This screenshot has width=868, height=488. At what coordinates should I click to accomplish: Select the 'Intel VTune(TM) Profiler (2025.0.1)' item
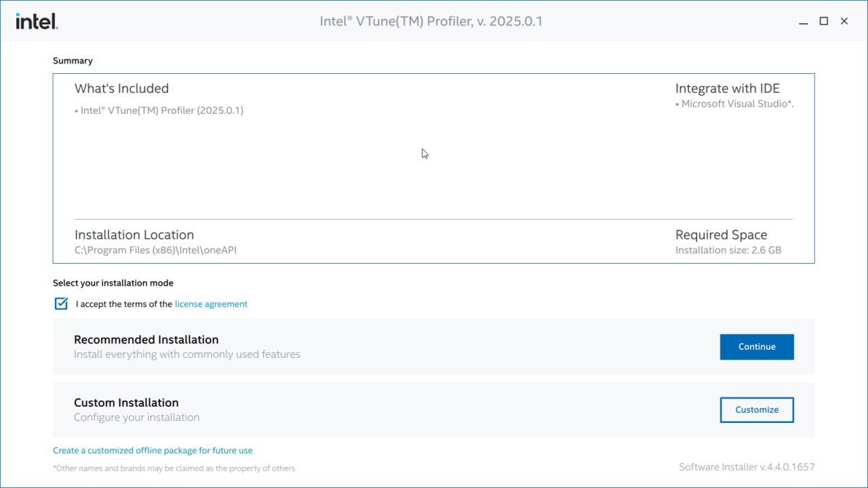(159, 110)
